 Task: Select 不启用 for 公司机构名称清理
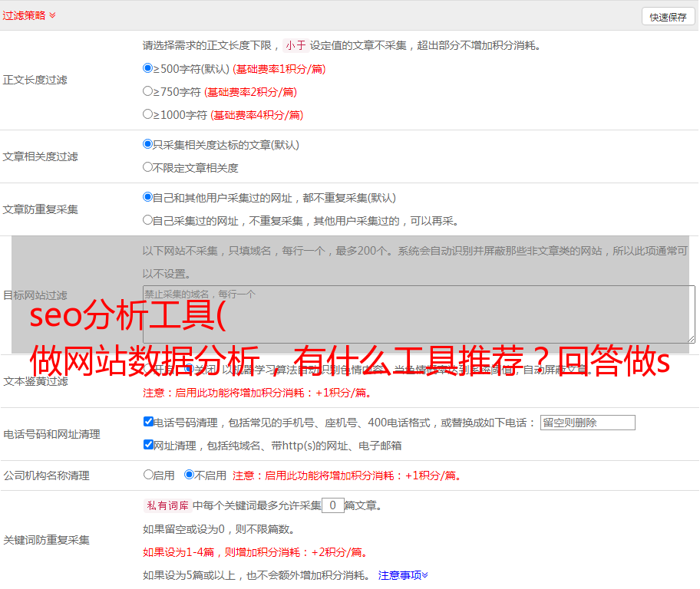pos(190,475)
